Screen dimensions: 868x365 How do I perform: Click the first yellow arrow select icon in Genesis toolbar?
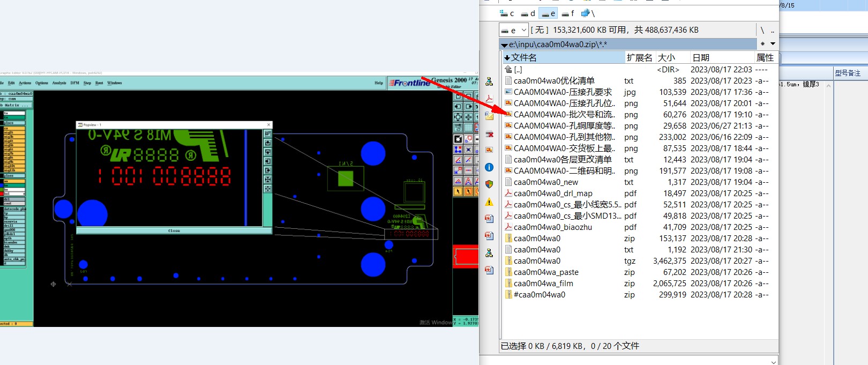(458, 191)
